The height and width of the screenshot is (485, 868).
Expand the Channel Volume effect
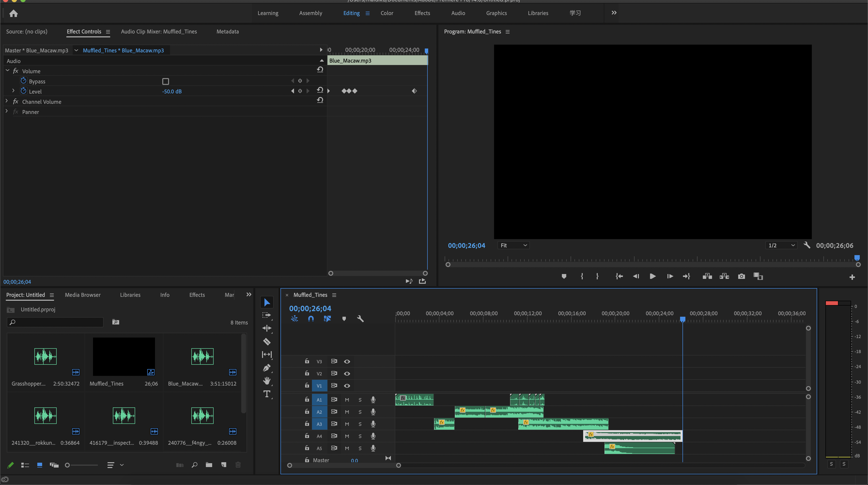6,101
